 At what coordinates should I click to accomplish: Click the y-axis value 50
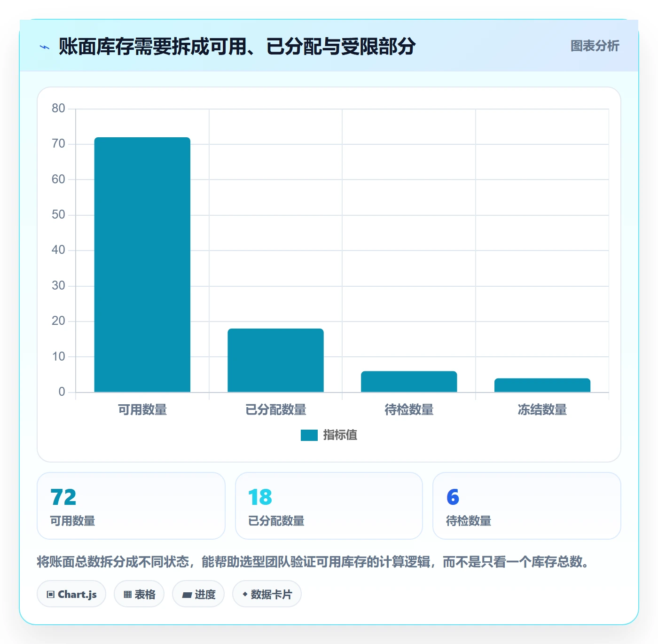click(58, 215)
